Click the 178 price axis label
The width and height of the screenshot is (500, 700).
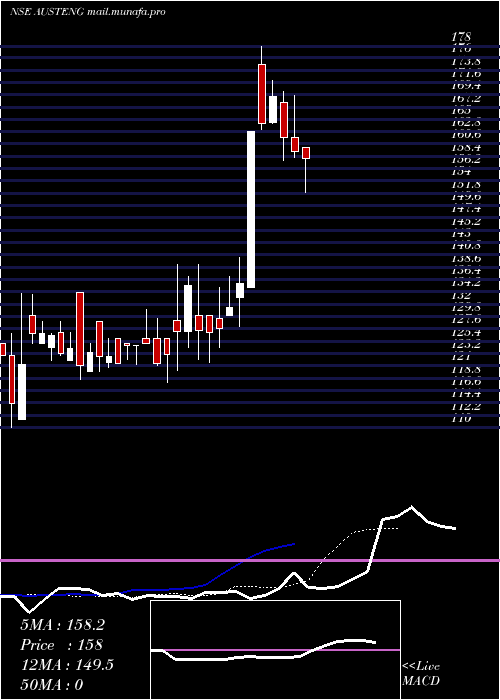461,37
